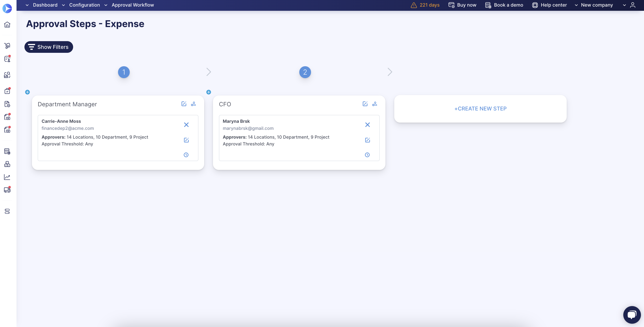Image resolution: width=644 pixels, height=327 pixels.
Task: Edit the Department Manager step name
Action: tap(184, 104)
